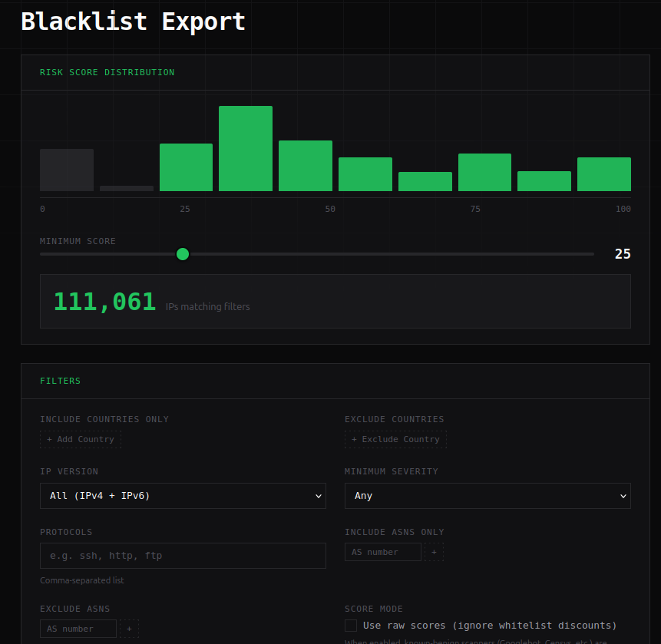
Task: Click the FILTERS section header
Action: click(x=61, y=380)
